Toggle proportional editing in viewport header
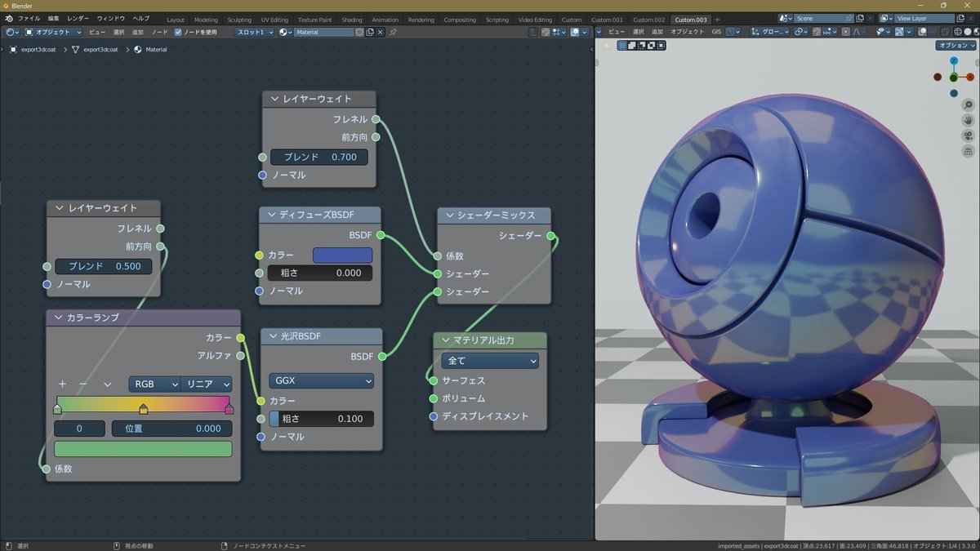Viewport: 980px width, 551px height. 845,32
